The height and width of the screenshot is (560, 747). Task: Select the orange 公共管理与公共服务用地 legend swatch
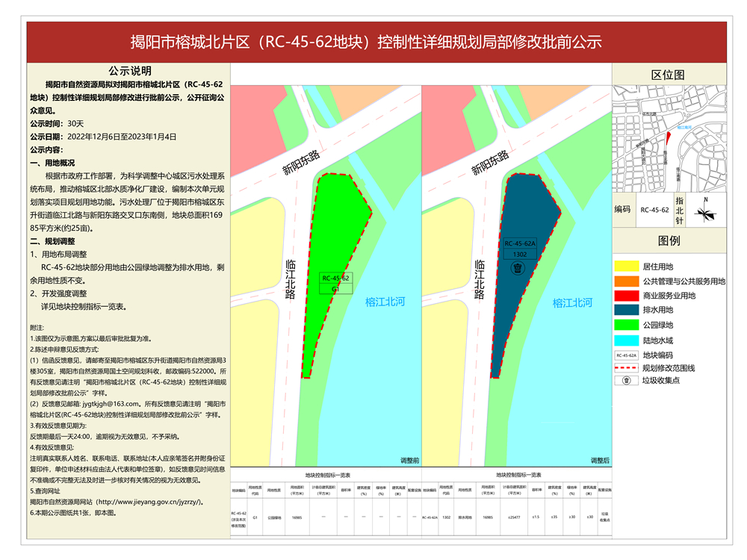coord(626,281)
